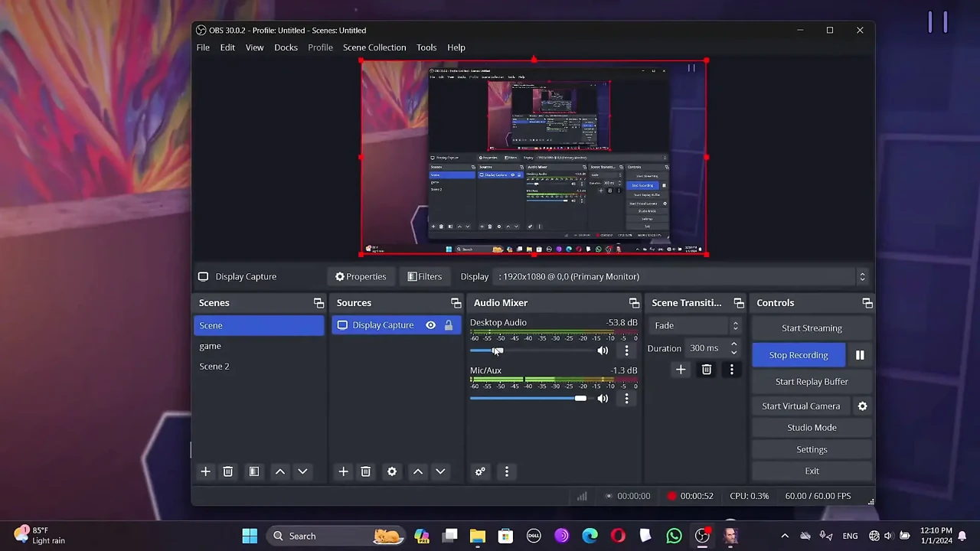
Task: Add a new scene with plus icon
Action: click(x=205, y=471)
